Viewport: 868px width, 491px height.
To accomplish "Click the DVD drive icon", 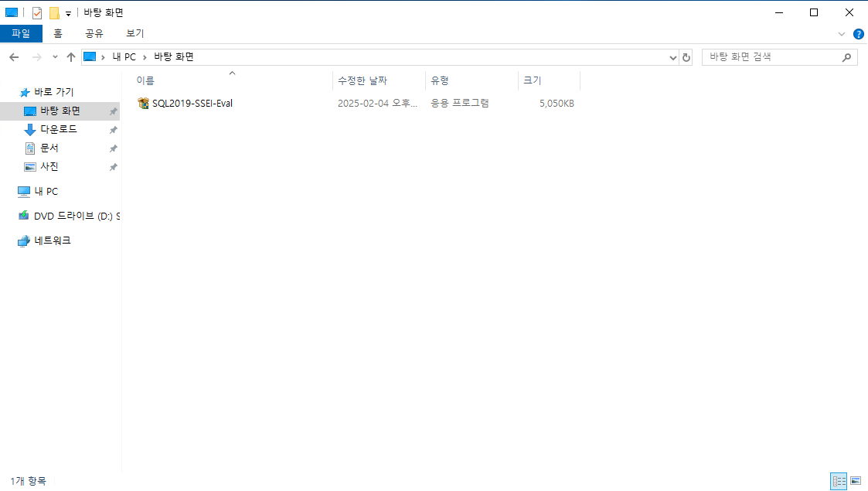I will coord(23,215).
